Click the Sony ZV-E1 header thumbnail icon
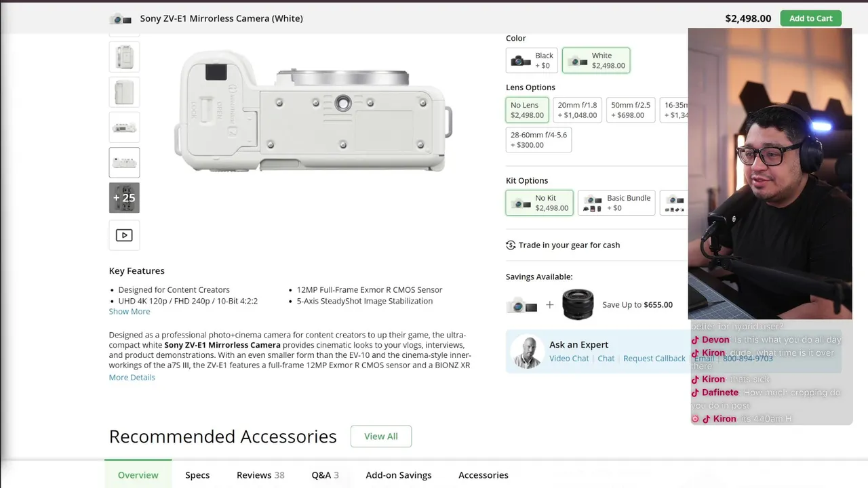This screenshot has width=868, height=488. click(x=121, y=18)
